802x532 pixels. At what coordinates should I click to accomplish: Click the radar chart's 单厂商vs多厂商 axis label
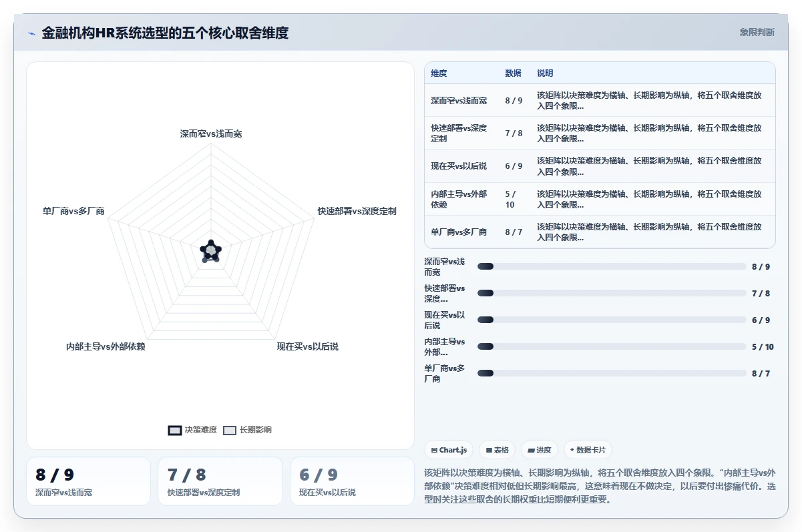73,211
